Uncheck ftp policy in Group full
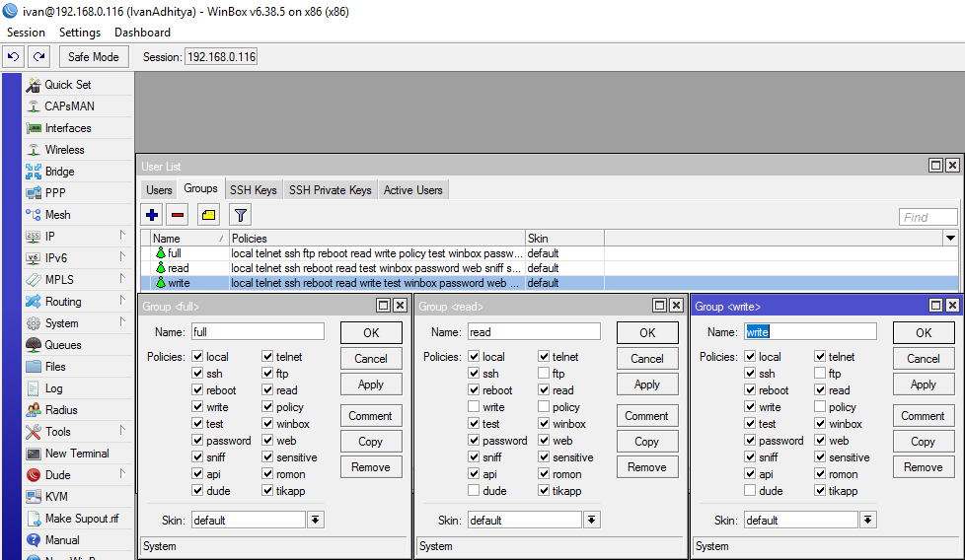965x560 pixels. coord(267,373)
